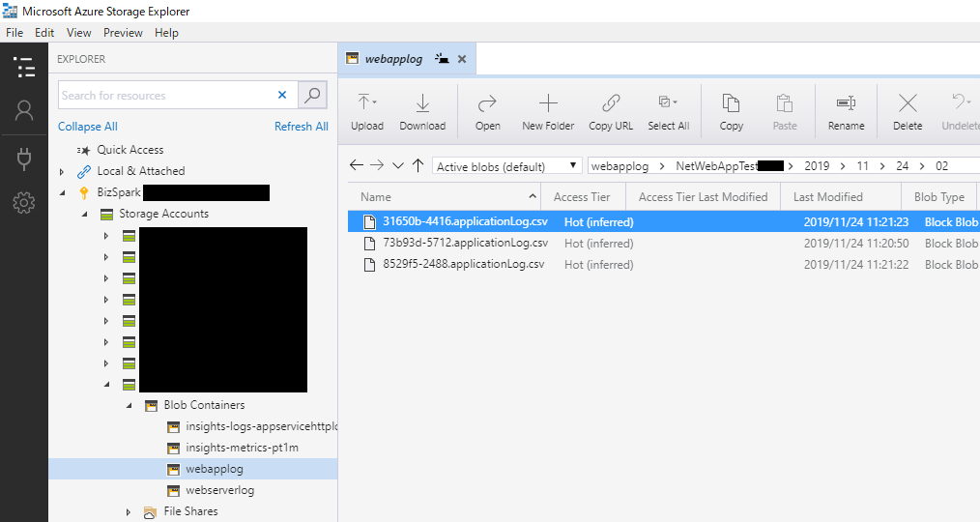This screenshot has width=980, height=522.
Task: Sort by Access Tier Last Modified column
Action: click(704, 197)
